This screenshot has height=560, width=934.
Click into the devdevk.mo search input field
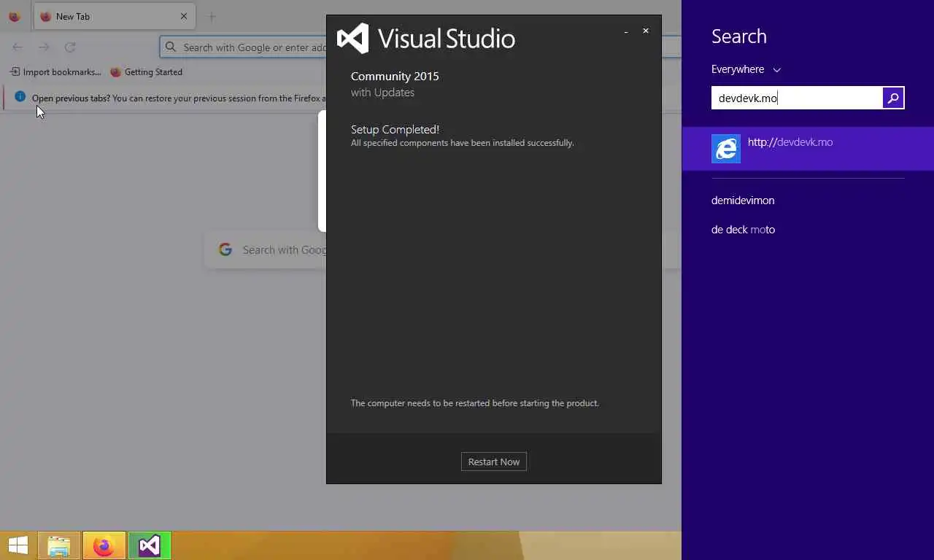click(797, 98)
